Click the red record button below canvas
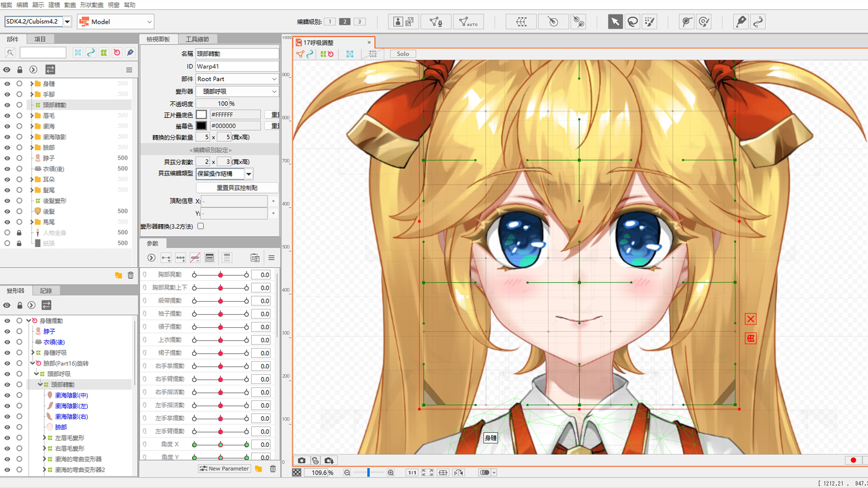868x488 pixels. (x=853, y=460)
